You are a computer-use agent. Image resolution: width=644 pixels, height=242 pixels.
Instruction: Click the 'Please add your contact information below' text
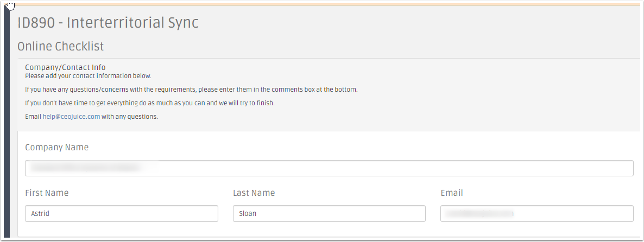click(x=89, y=76)
